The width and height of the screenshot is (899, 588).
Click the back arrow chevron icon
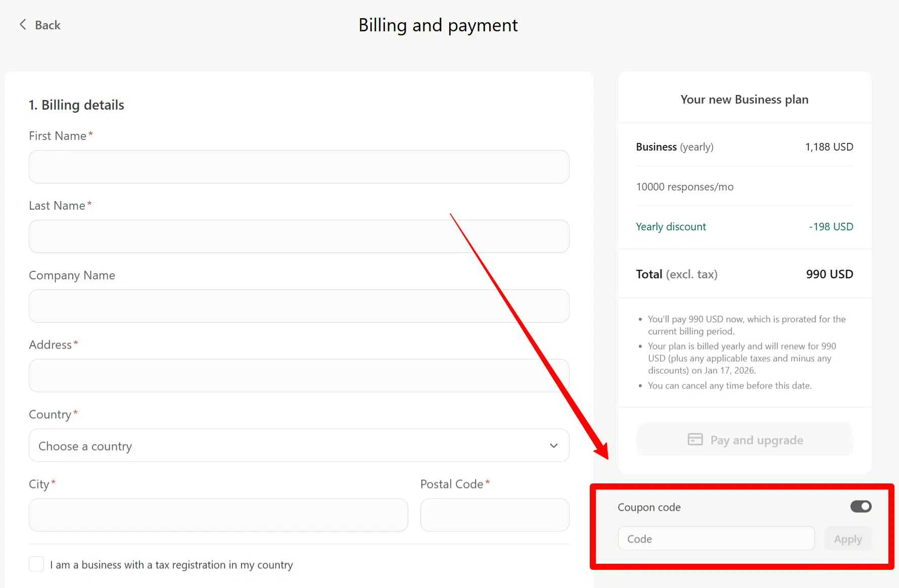[x=23, y=25]
